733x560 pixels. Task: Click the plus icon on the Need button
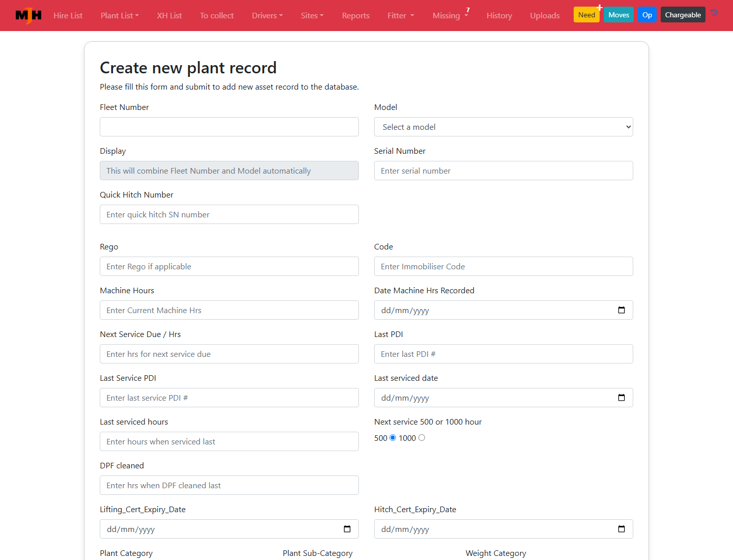(600, 8)
